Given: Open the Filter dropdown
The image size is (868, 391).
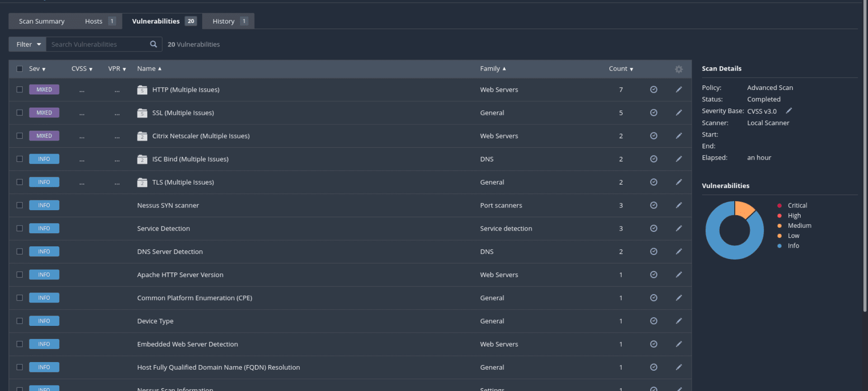Looking at the screenshot, I should tap(28, 44).
